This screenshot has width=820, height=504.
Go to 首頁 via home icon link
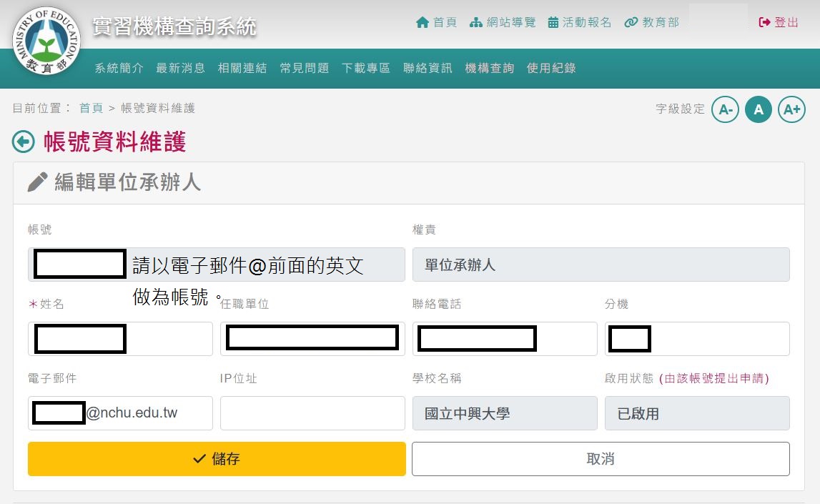pyautogui.click(x=436, y=22)
